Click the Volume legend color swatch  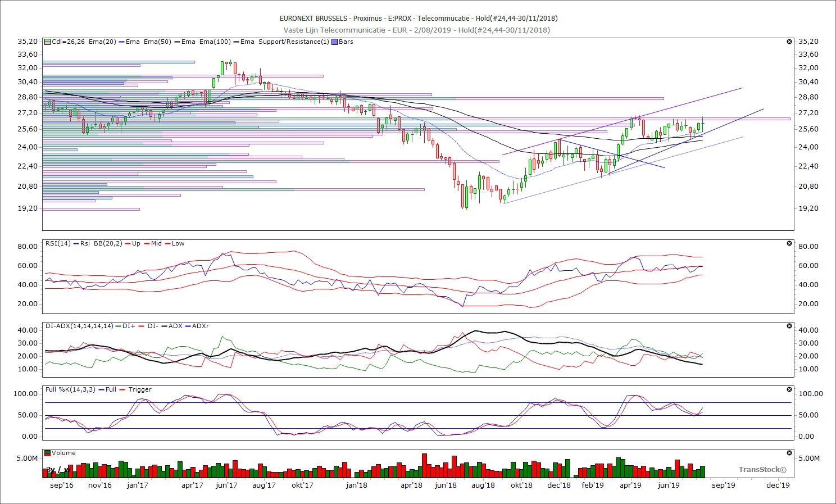(x=48, y=453)
